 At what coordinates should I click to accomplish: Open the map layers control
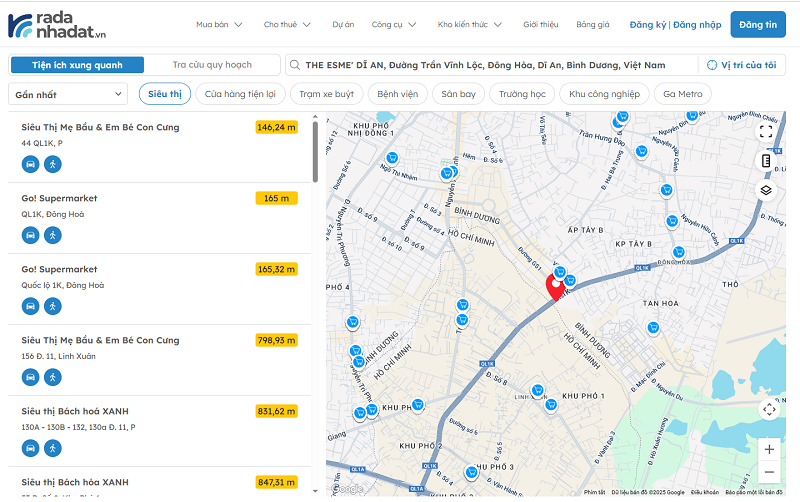766,190
